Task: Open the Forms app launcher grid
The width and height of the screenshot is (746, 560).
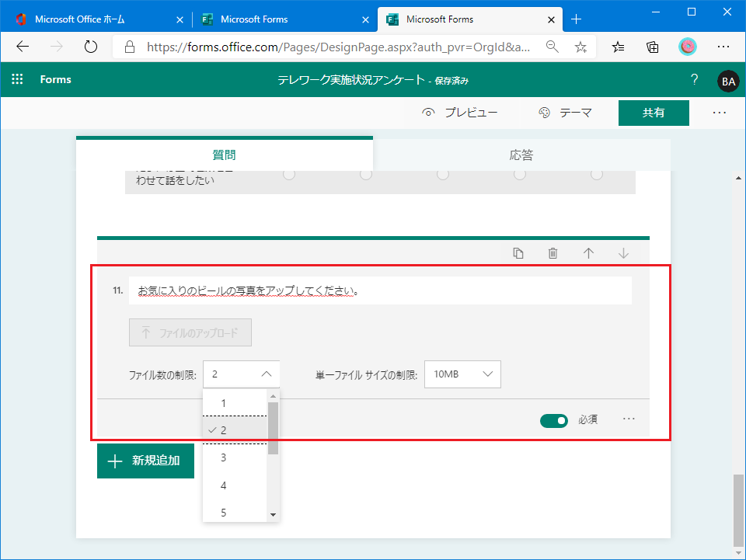Action: click(x=18, y=79)
